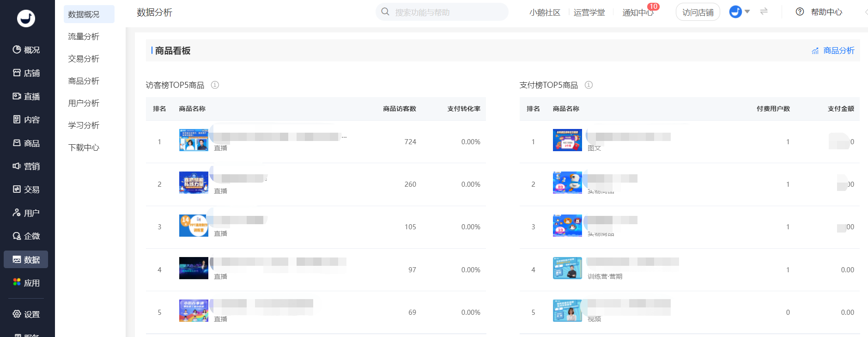Screen dimensions: 868x337
Task: Select 下载中心 submenu item
Action: (x=84, y=147)
